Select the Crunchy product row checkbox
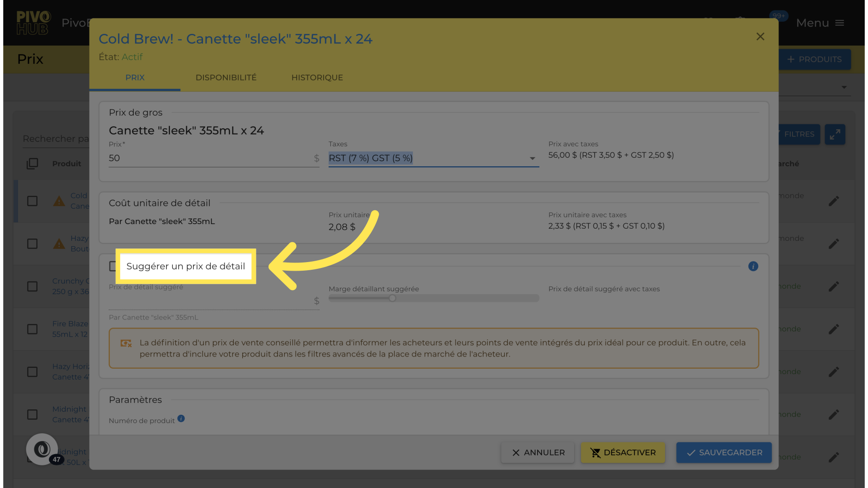Image resolution: width=868 pixels, height=488 pixels. coord(32,286)
